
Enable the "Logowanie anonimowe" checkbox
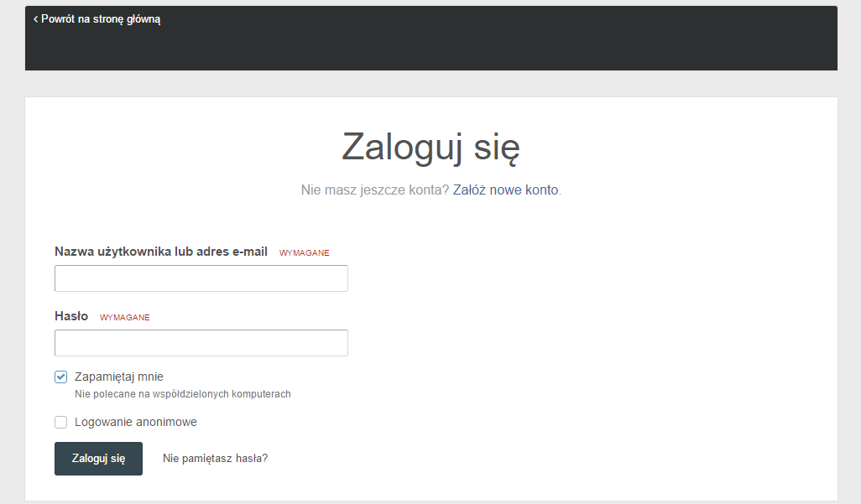60,422
